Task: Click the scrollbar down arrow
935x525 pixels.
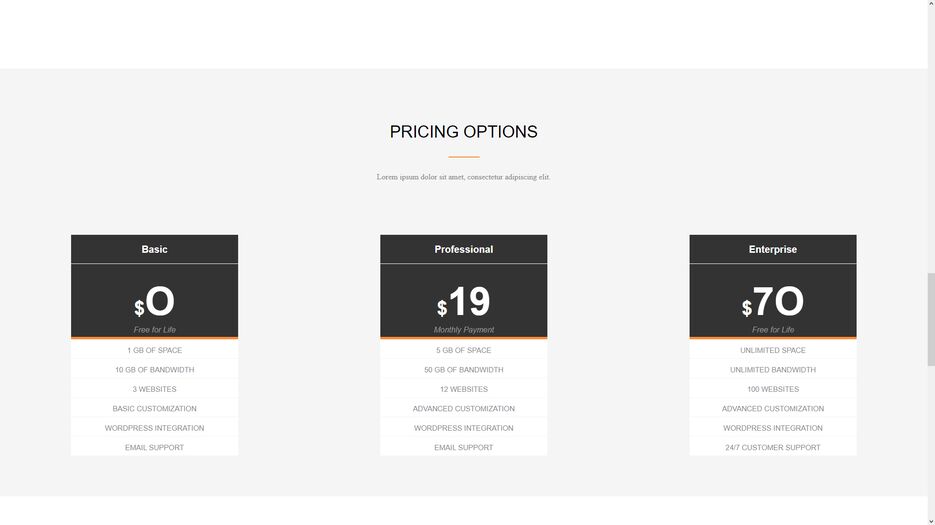Action: click(931, 521)
